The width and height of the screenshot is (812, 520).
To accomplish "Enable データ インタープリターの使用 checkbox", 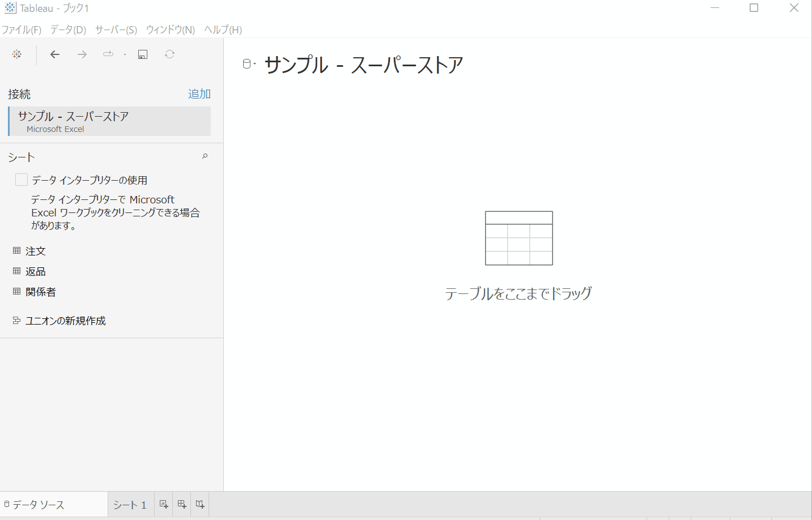I will click(22, 180).
